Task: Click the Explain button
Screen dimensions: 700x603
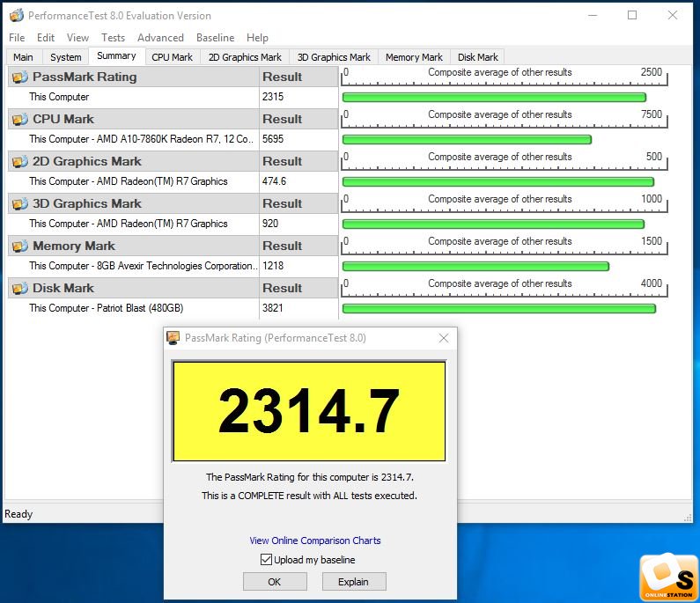Action: (x=353, y=582)
